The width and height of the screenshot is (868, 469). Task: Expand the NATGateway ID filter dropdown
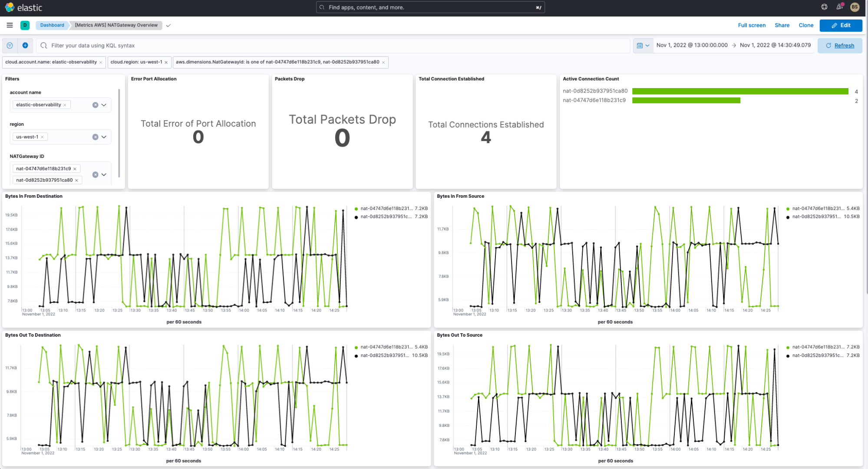105,175
